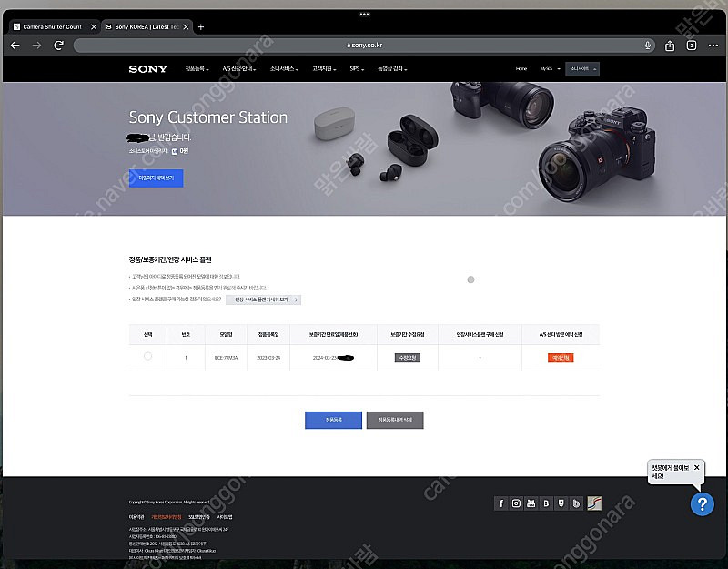The height and width of the screenshot is (569, 728).
Task: Click the orange reservation button in table
Action: (561, 358)
